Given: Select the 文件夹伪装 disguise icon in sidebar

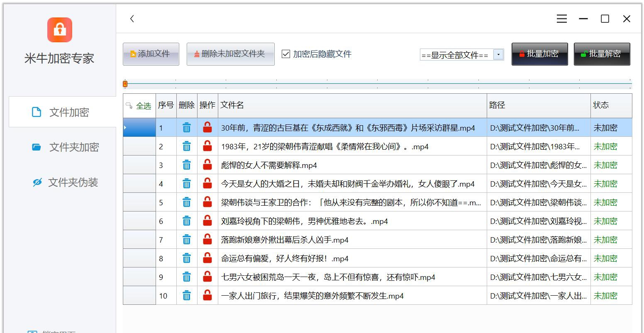Looking at the screenshot, I should (37, 182).
